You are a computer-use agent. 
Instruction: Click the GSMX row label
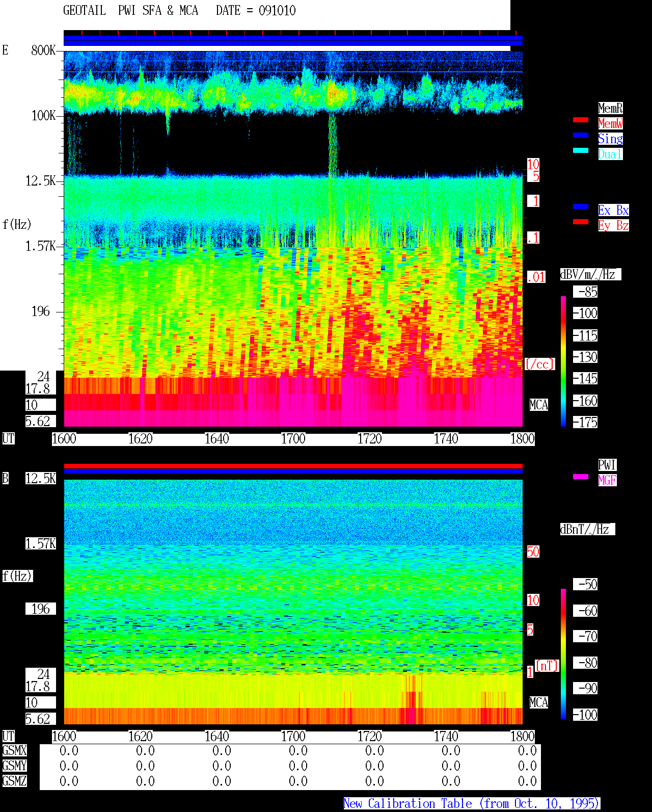[x=14, y=751]
